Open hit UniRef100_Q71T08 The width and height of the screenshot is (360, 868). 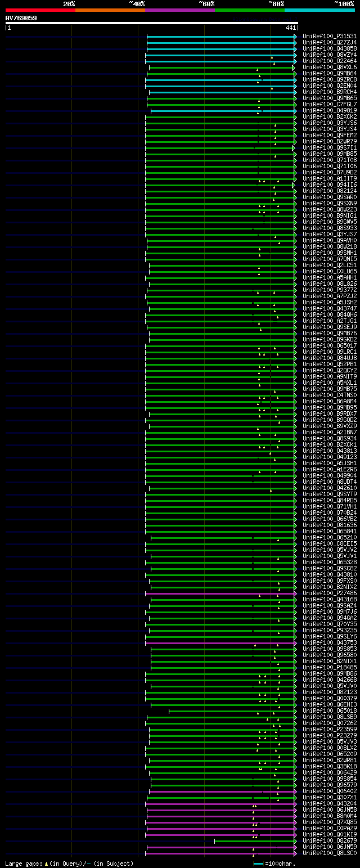pyautogui.click(x=330, y=160)
